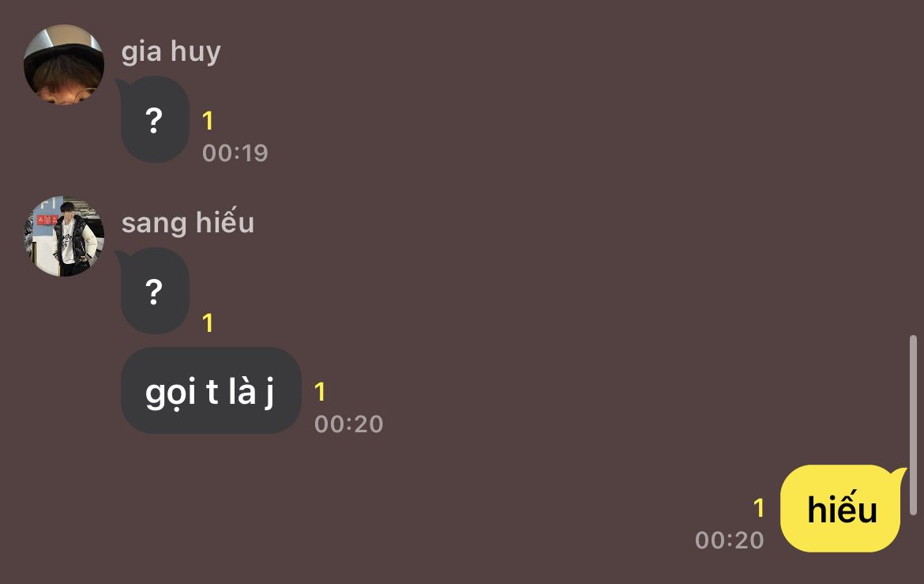Click unread count beside gia huy's message
The image size is (924, 584).
208,121
